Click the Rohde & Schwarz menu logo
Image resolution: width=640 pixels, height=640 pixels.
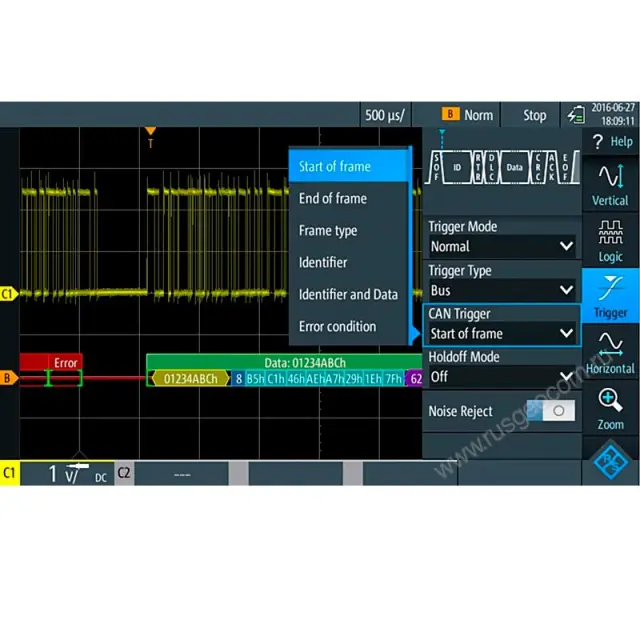coord(610,464)
